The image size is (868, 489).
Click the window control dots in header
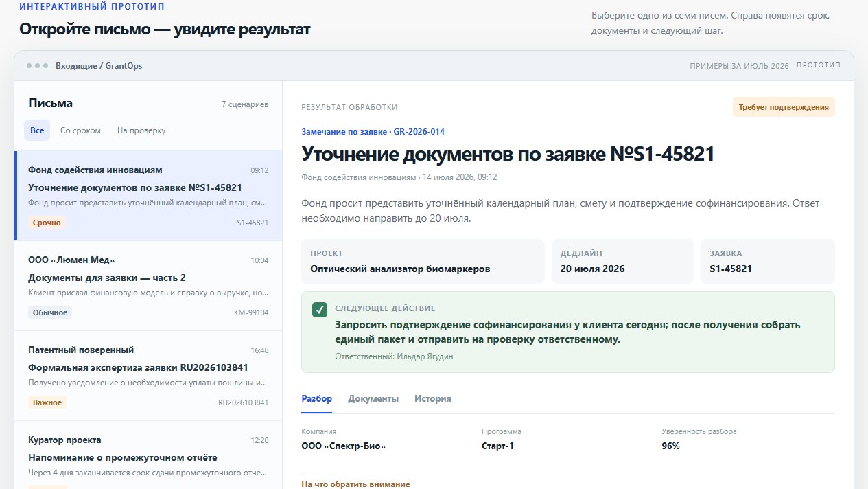point(37,66)
